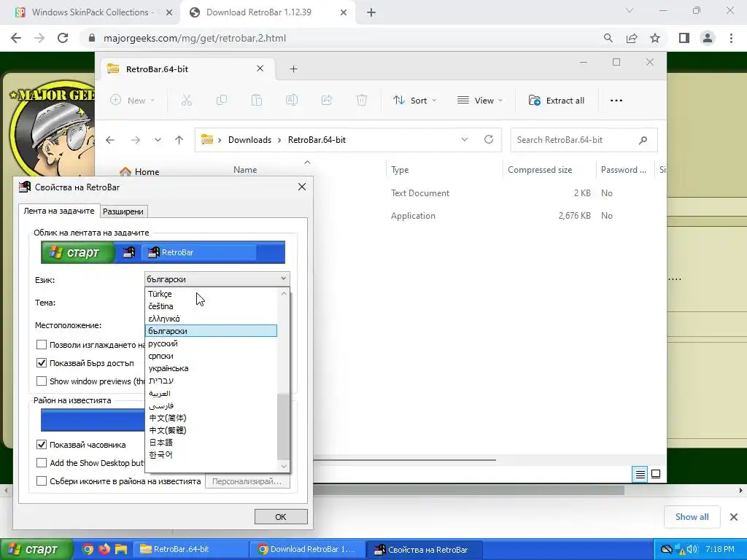Click Copy icon in Explorer toolbar
This screenshot has width=747, height=560.
(x=222, y=100)
